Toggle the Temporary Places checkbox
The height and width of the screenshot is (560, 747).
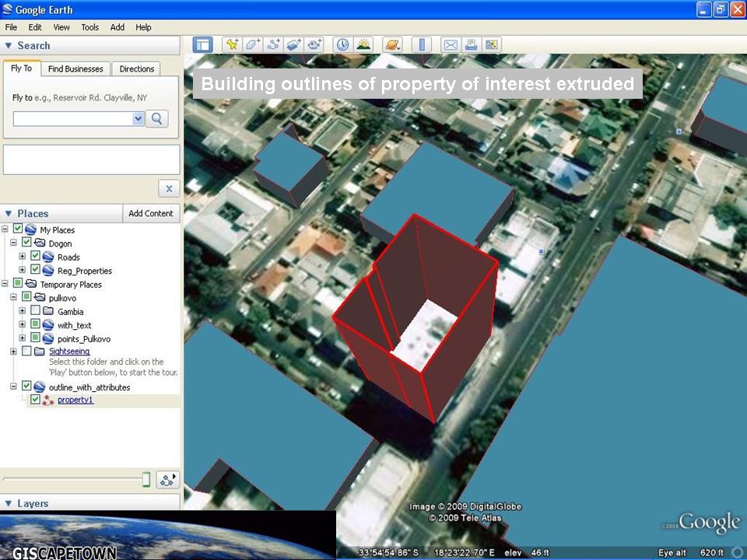coord(18,283)
